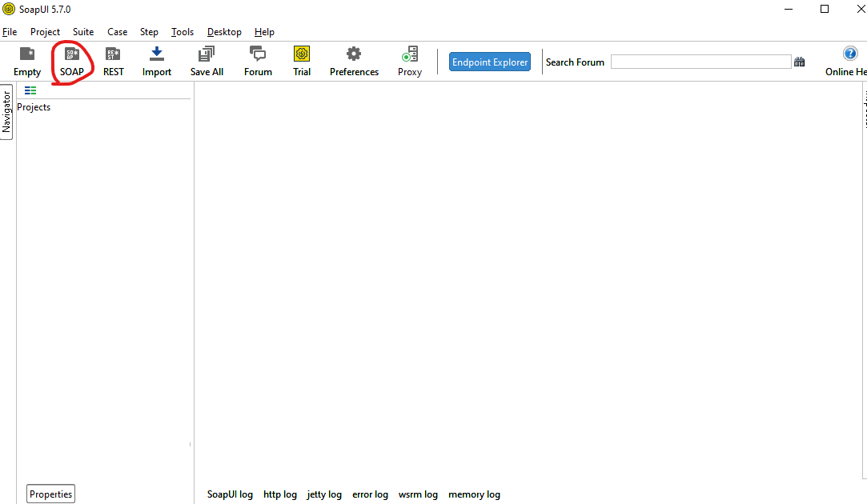Open the Project menu
867x504 pixels.
click(x=45, y=32)
